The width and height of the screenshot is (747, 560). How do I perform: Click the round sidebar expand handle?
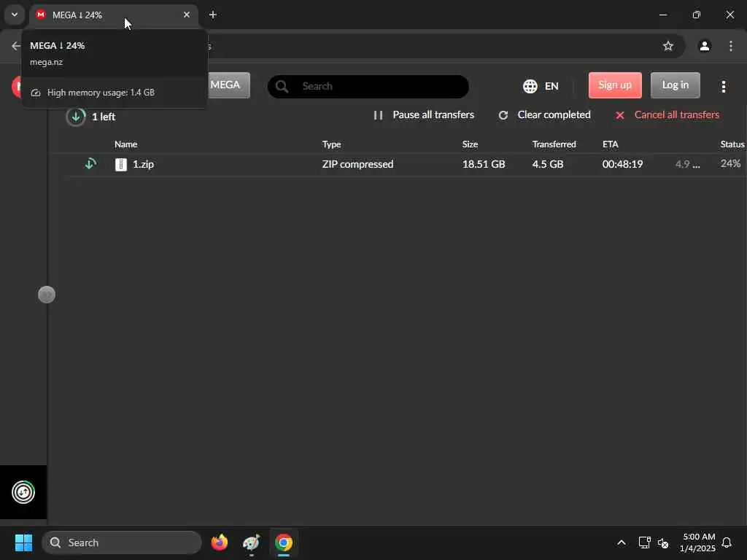tap(47, 295)
